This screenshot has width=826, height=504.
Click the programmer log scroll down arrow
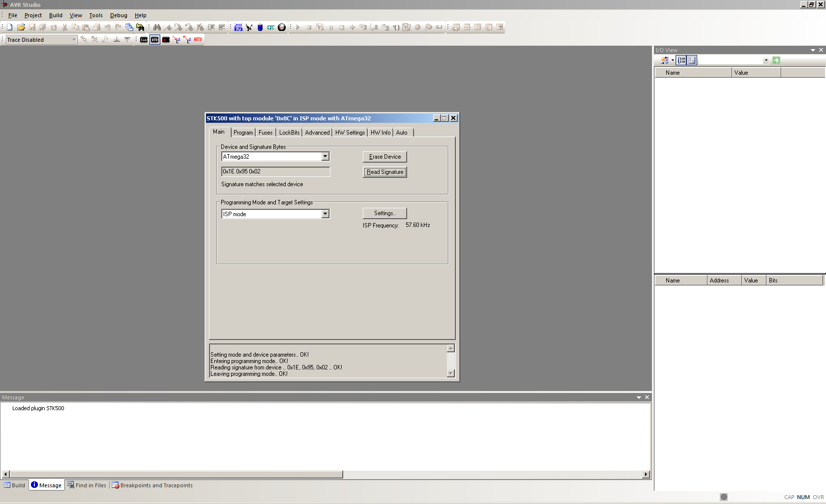(451, 373)
